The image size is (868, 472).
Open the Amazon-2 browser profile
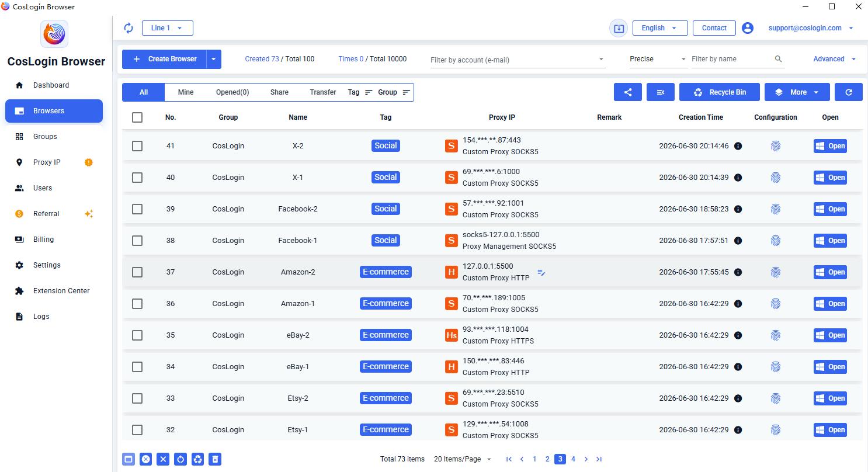pos(830,272)
